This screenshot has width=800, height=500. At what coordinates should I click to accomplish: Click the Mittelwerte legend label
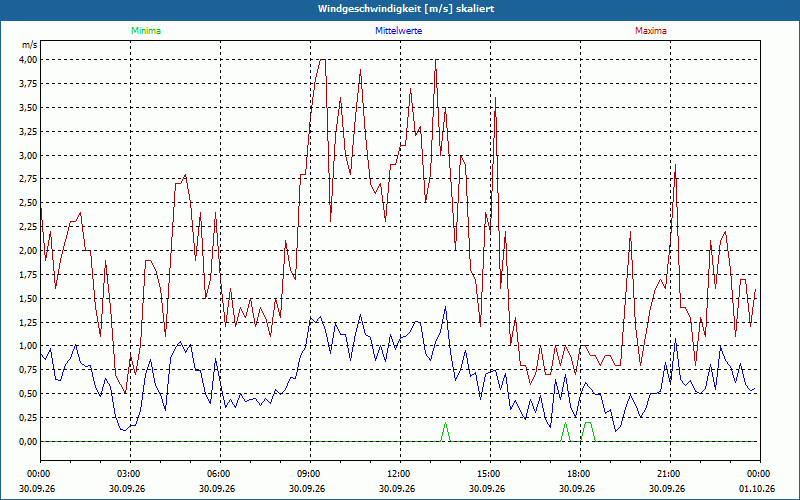coord(398,31)
